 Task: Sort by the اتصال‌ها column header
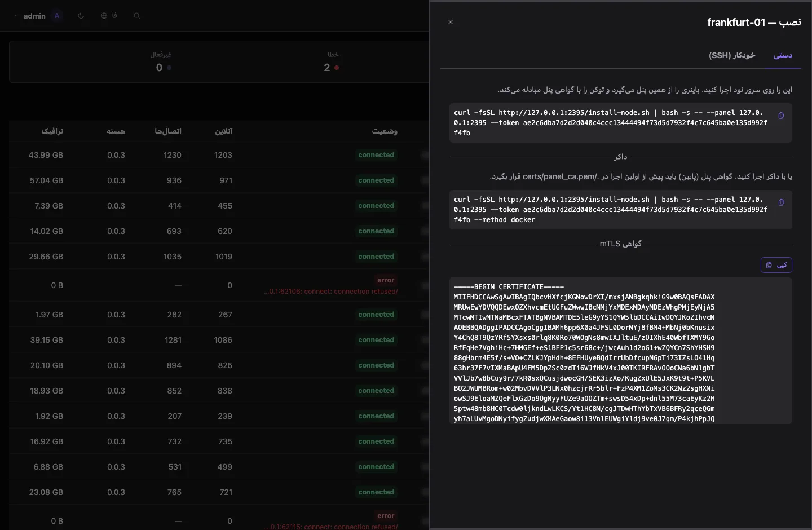[x=168, y=131]
